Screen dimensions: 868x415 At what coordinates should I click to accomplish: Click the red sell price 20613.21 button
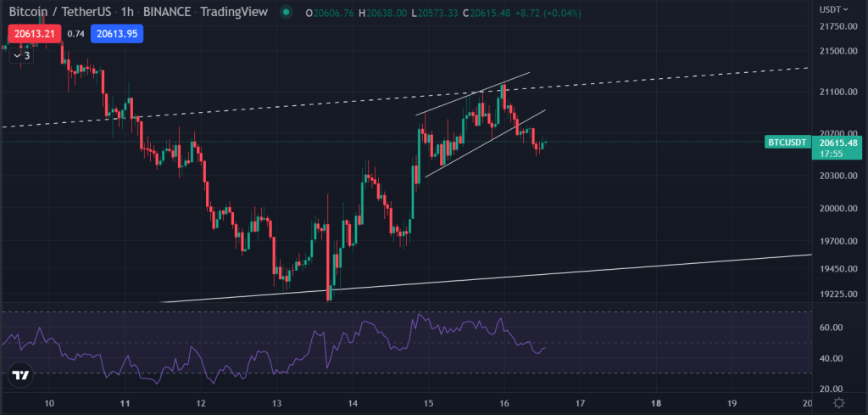[x=34, y=34]
